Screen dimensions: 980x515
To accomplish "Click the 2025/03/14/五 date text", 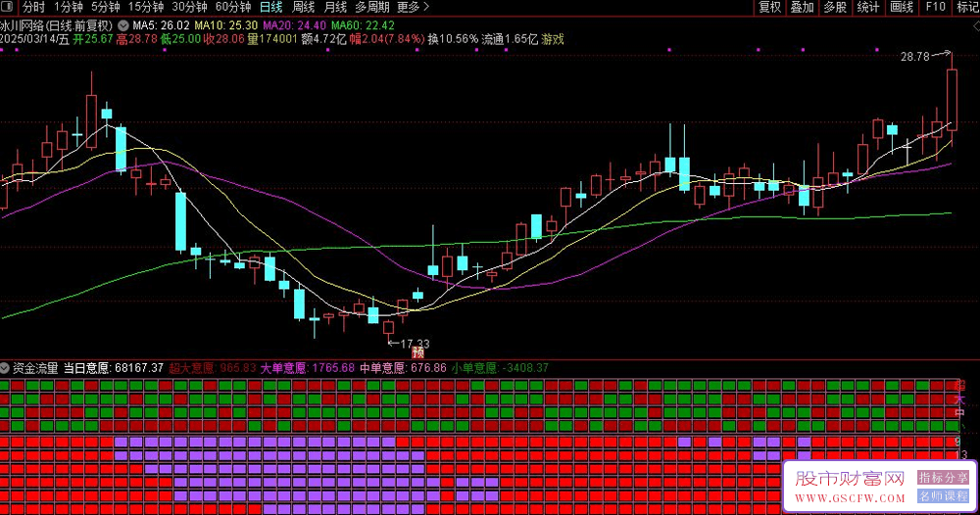I will click(34, 39).
